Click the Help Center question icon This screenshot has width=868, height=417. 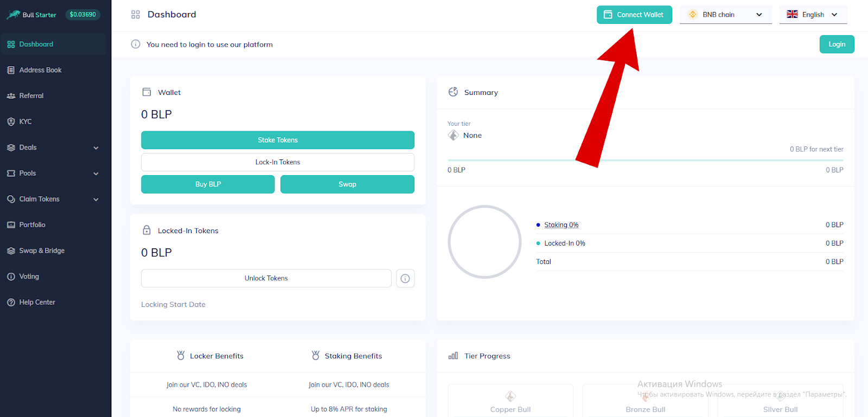point(11,302)
